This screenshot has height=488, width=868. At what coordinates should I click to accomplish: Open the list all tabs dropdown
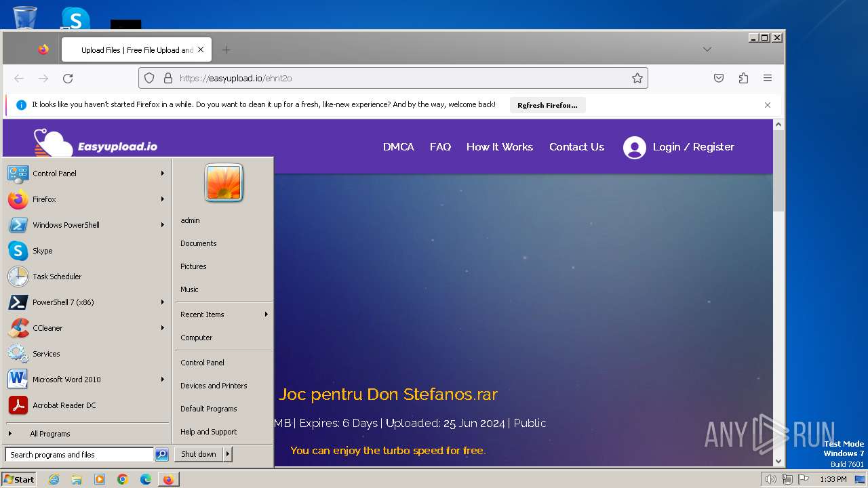coord(707,49)
